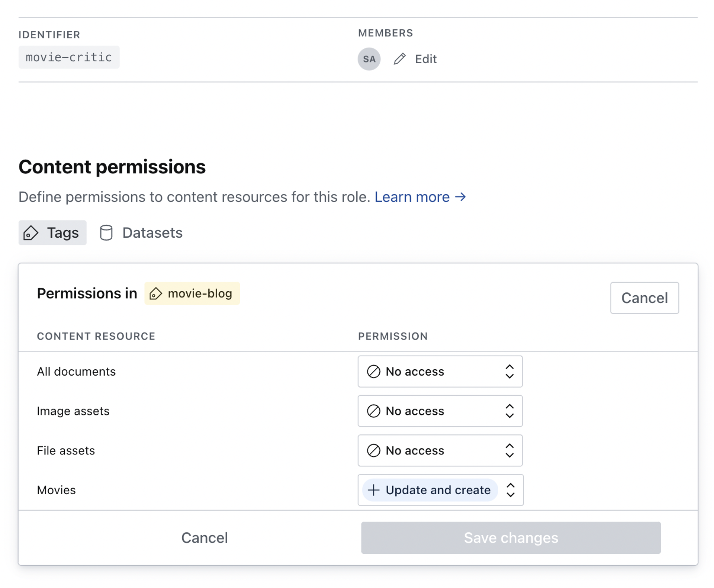714x588 pixels.
Task: Open the All documents permission dropdown
Action: (440, 372)
